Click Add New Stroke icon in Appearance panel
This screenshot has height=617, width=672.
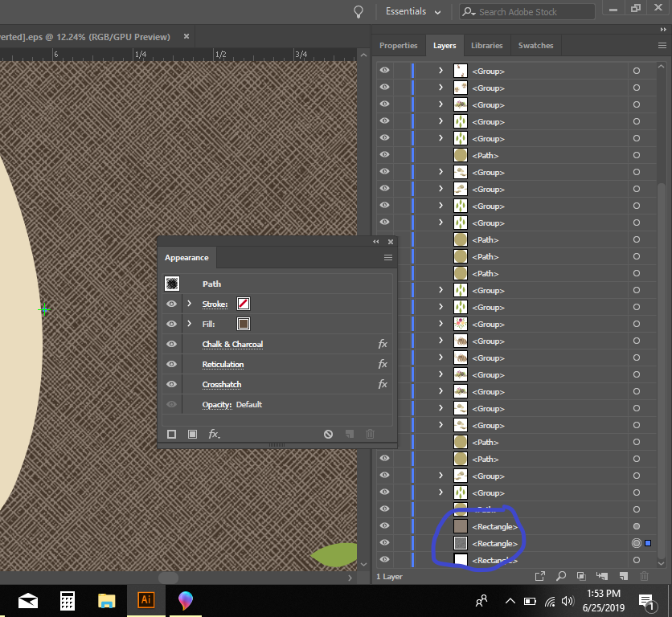point(171,434)
